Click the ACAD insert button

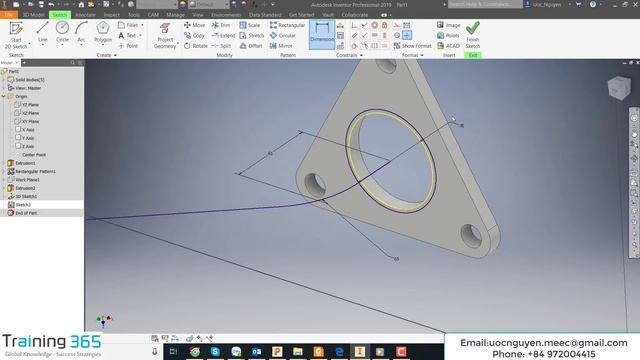[x=449, y=46]
